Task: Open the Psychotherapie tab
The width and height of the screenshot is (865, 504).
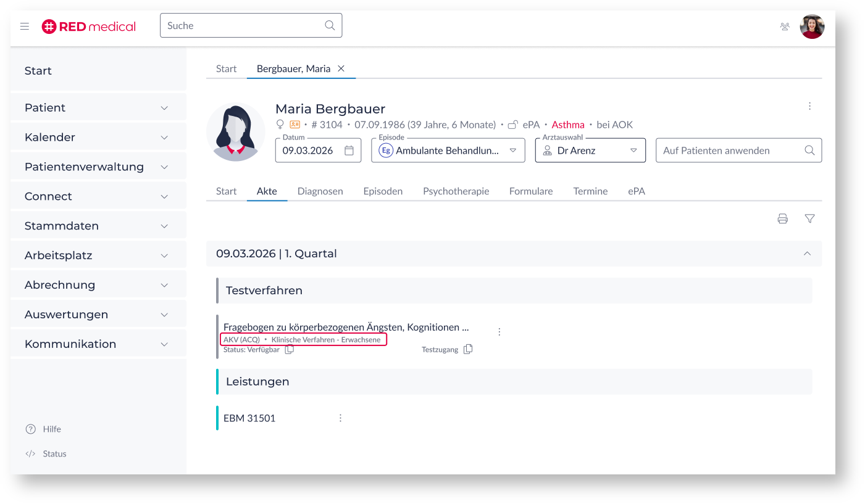Action: 456,191
